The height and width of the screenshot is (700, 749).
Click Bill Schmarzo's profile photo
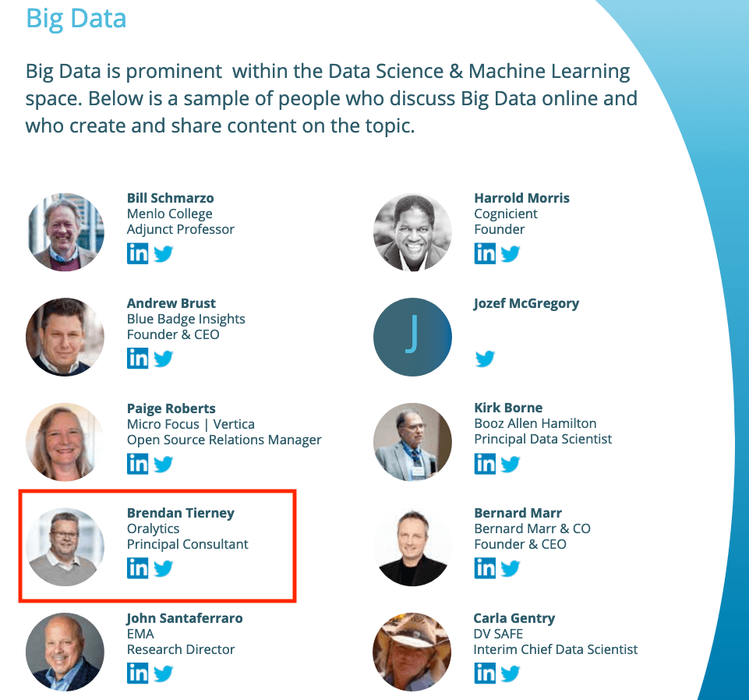click(65, 232)
